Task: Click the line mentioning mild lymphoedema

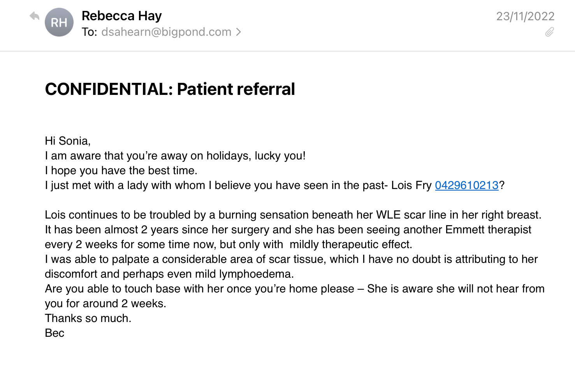Action: (169, 274)
